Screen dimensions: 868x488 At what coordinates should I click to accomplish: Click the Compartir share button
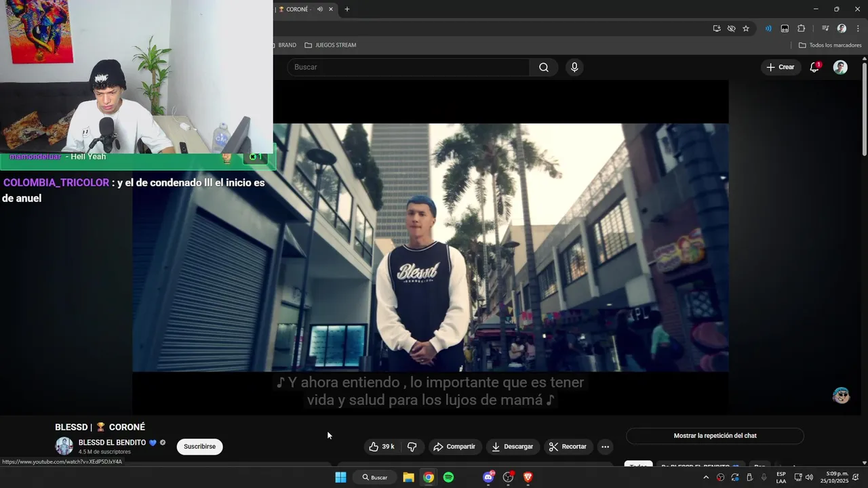(454, 447)
